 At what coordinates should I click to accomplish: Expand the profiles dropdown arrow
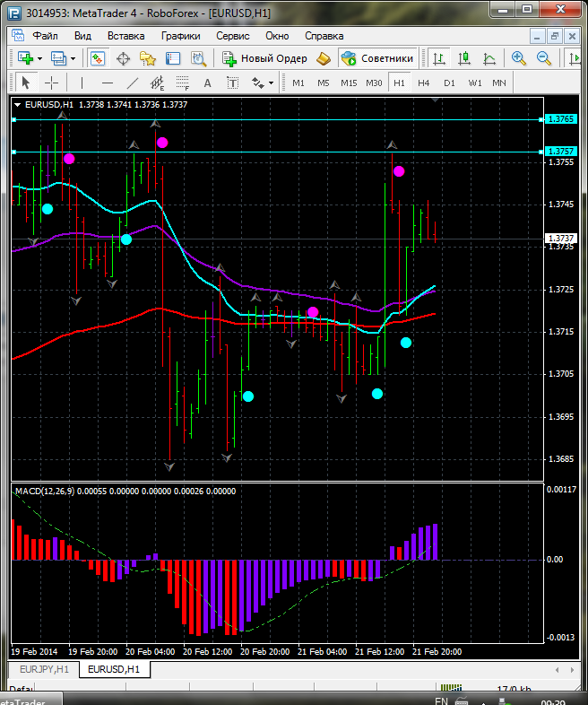click(x=73, y=58)
